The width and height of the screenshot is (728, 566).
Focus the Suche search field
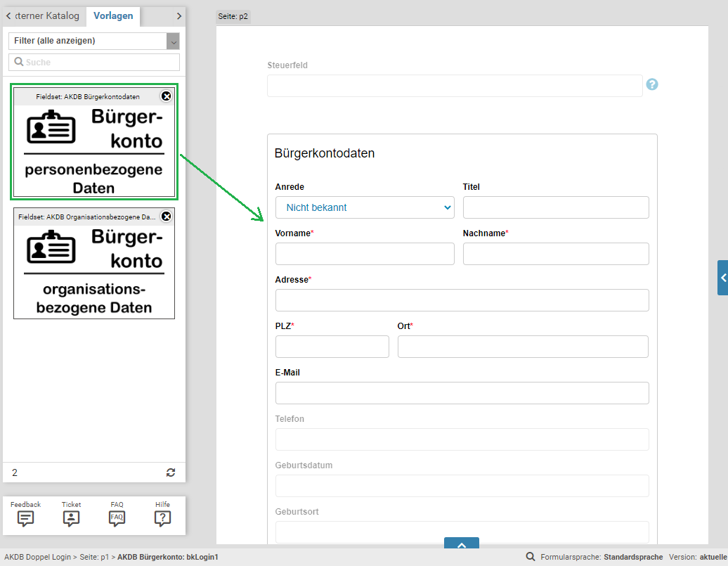(94, 63)
